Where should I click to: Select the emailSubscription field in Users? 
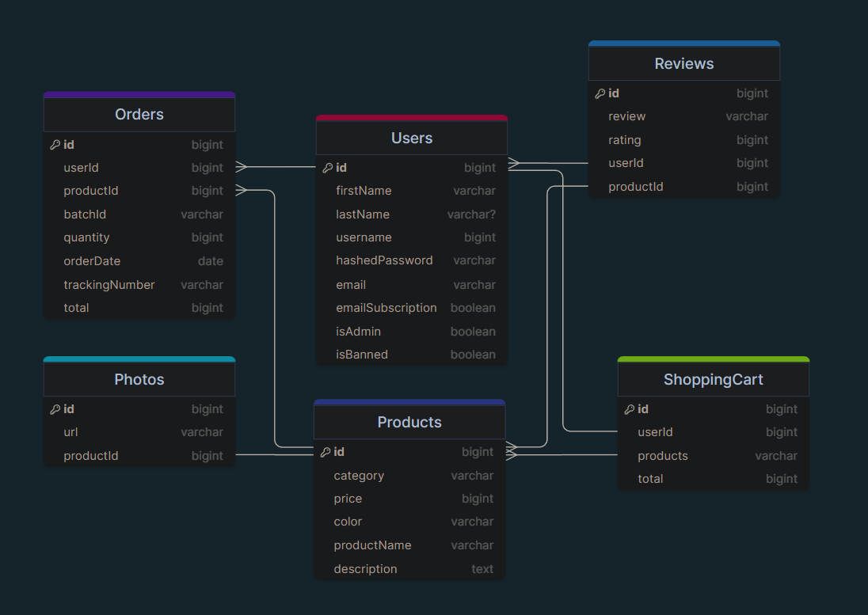[412, 308]
